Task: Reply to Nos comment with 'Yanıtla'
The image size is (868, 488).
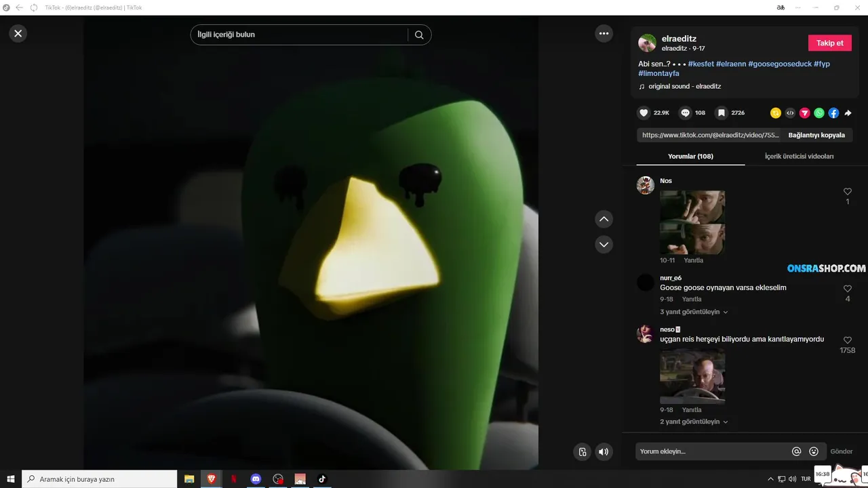Action: point(693,260)
